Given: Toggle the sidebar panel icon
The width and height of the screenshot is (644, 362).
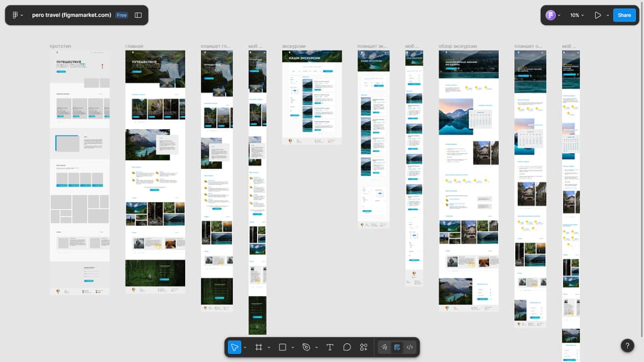Looking at the screenshot, I should [138, 15].
